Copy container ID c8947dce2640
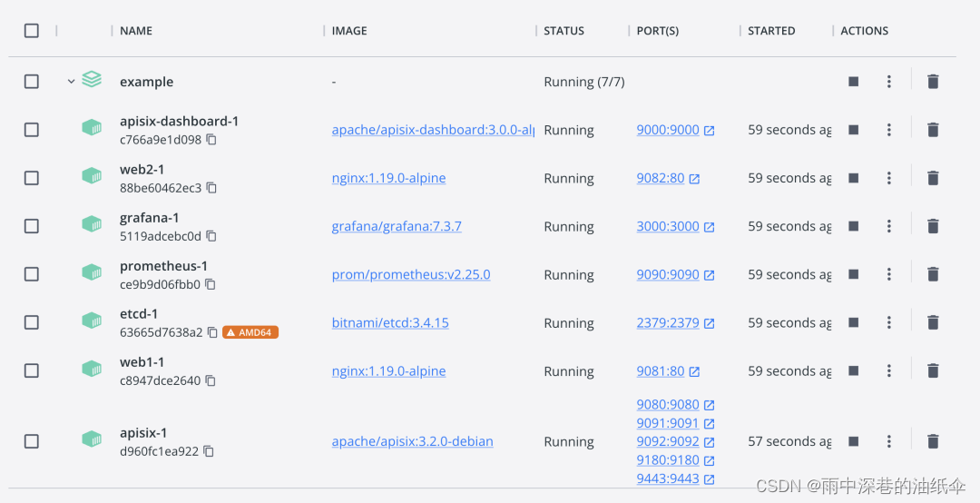The width and height of the screenshot is (980, 503). click(x=211, y=380)
